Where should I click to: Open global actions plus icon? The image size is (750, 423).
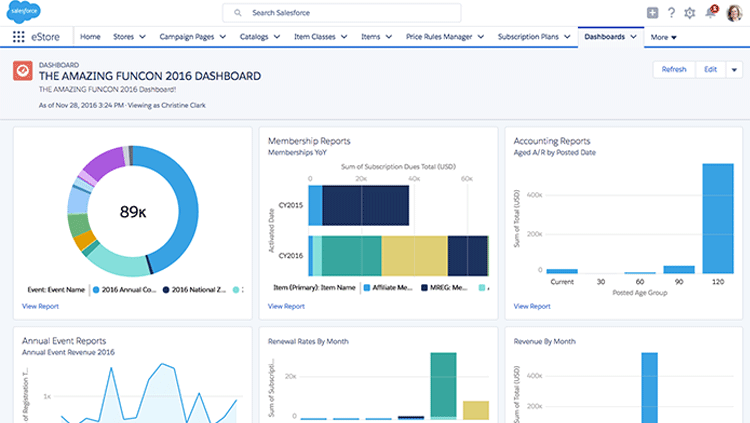click(652, 13)
